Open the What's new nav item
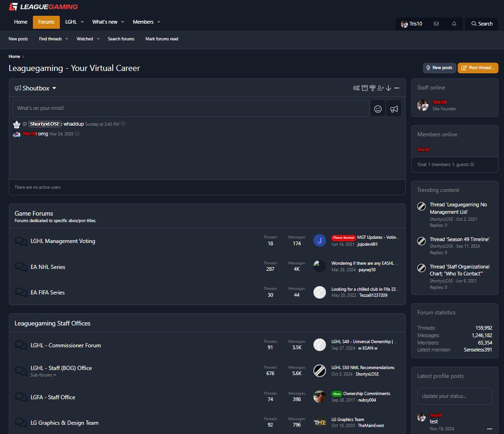The image size is (504, 434). (x=105, y=22)
